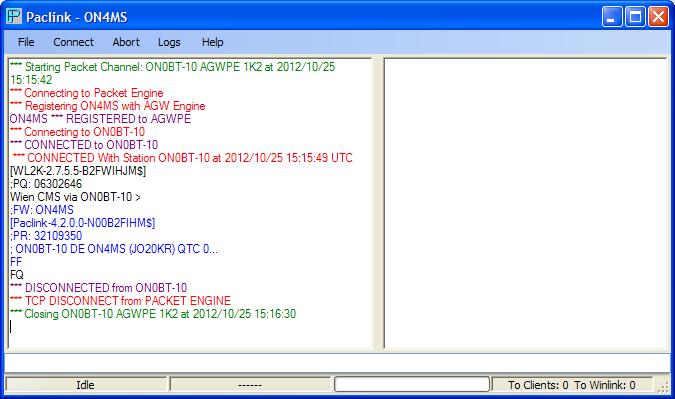
Task: Click the dashed status panel
Action: click(x=250, y=384)
